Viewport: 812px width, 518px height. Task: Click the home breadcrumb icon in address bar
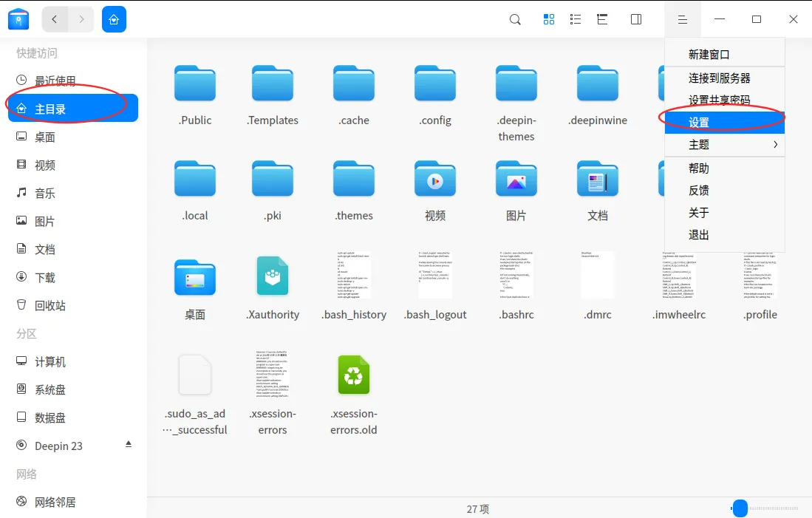[114, 19]
